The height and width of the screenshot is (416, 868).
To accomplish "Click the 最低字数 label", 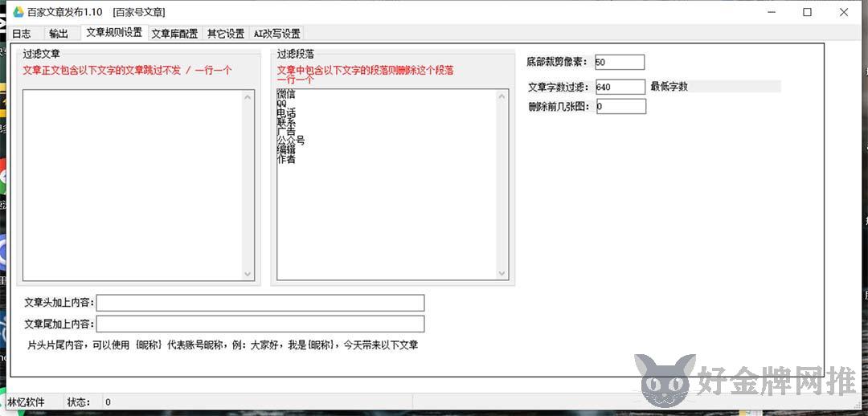I will click(669, 86).
